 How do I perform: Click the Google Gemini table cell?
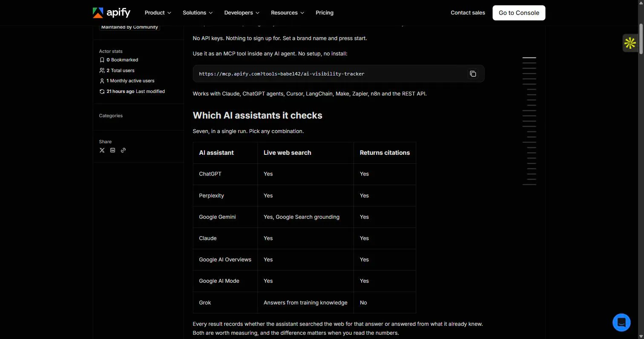225,217
